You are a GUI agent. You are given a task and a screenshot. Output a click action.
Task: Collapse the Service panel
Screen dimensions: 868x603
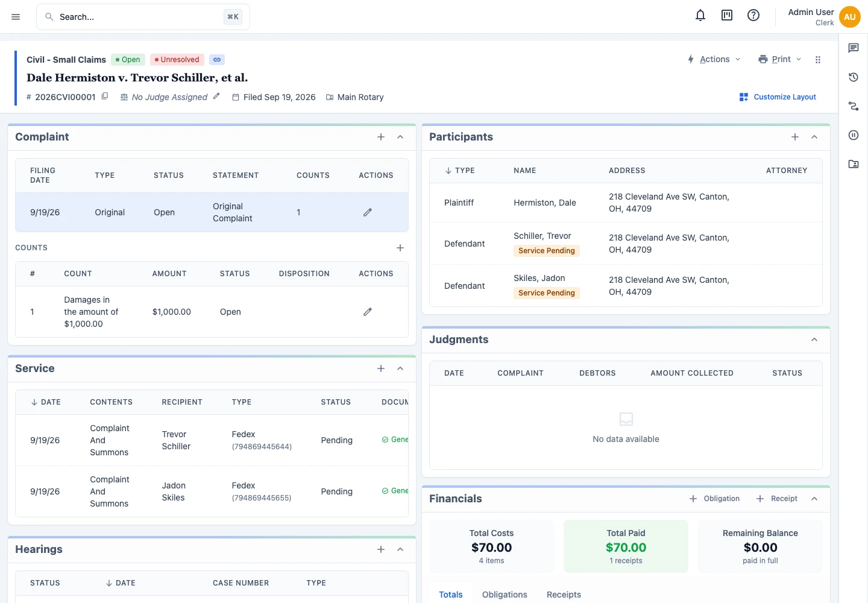(x=400, y=368)
